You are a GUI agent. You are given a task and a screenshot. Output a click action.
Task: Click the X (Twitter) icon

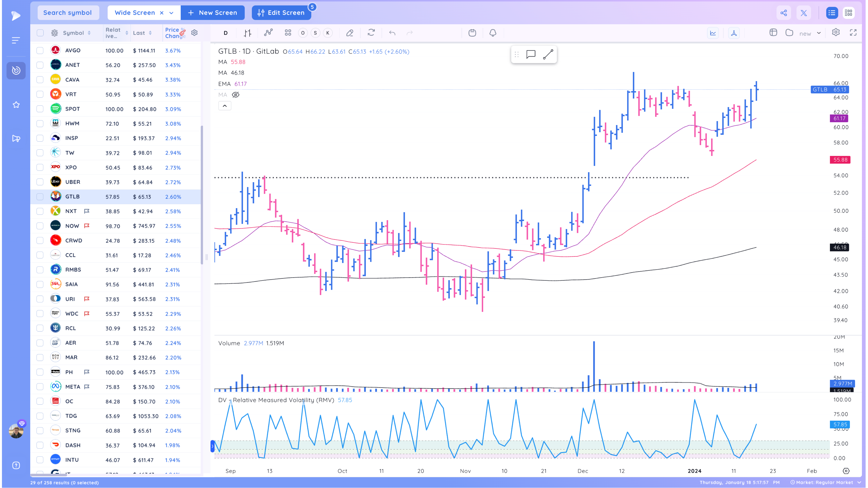click(x=804, y=13)
